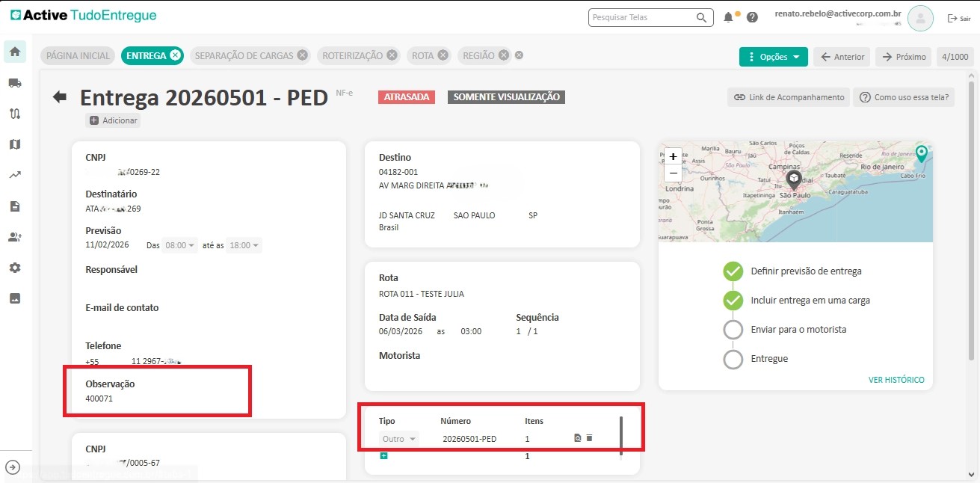Expand the sidebar with the bottom arrow
This screenshot has width=980, height=483.
click(x=13, y=467)
